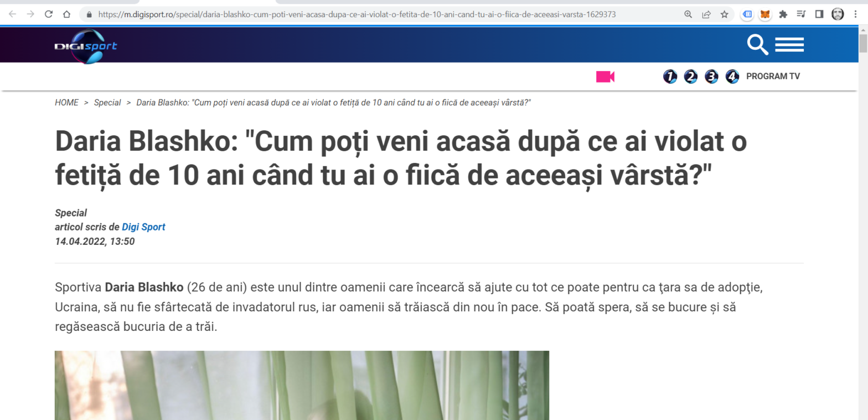Open the site search magnifier icon
868x420 pixels.
pyautogui.click(x=758, y=45)
